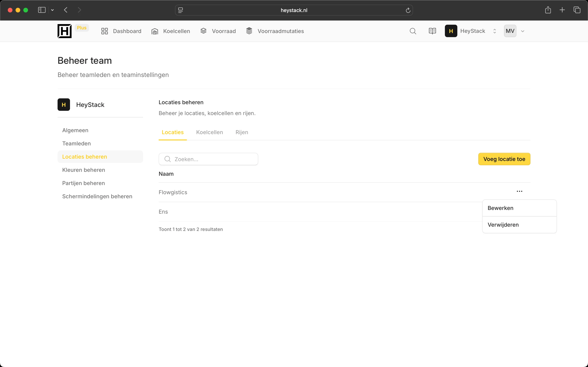Click the Voorraad layers icon

point(203,31)
